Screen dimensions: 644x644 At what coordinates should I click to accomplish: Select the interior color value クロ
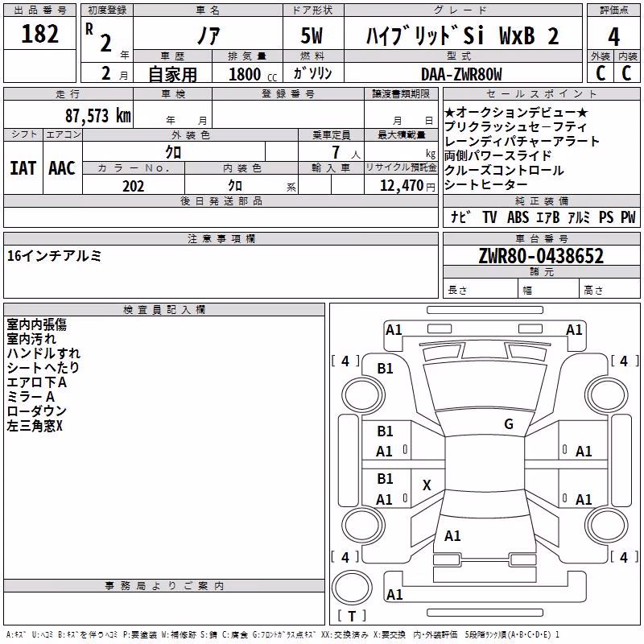[x=235, y=186]
